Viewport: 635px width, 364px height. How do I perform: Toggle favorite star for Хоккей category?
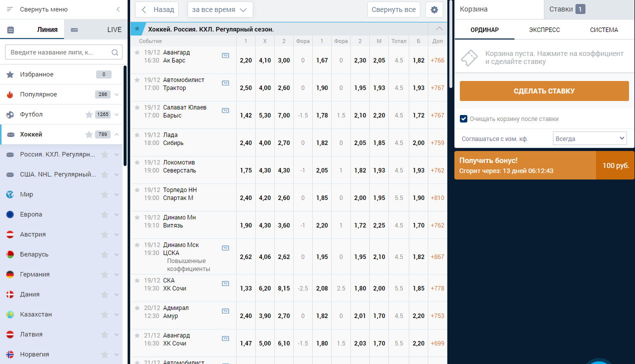pyautogui.click(x=89, y=134)
